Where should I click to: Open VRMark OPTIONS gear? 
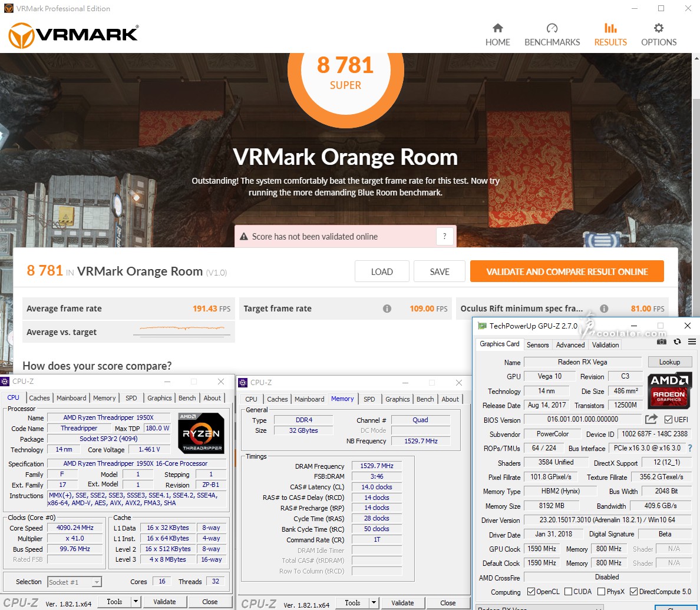(x=659, y=35)
